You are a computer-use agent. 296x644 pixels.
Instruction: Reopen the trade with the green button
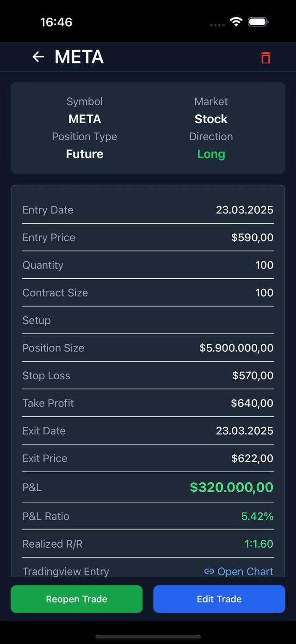tap(76, 599)
